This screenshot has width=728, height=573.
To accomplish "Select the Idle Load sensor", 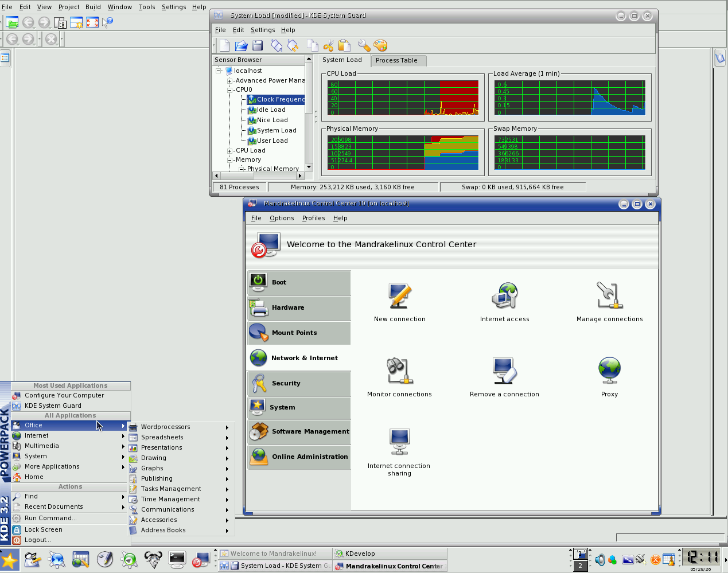I will tap(271, 110).
